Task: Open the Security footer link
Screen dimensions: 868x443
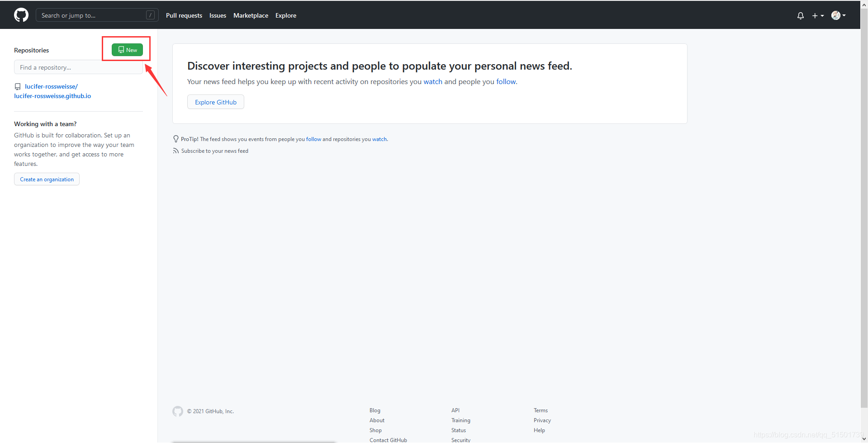Action: click(460, 440)
